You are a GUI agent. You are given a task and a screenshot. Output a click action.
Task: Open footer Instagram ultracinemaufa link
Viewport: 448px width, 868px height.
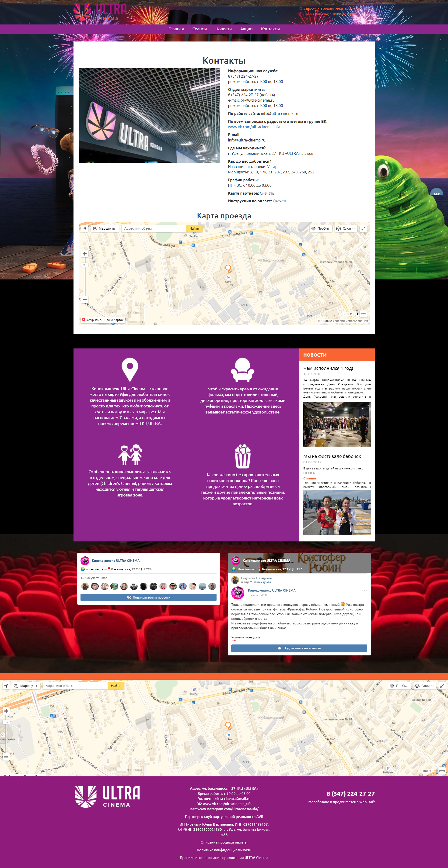pos(228,809)
